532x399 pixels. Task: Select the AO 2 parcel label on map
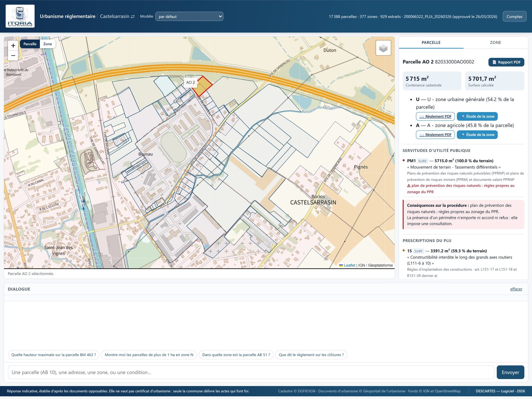coord(191,82)
